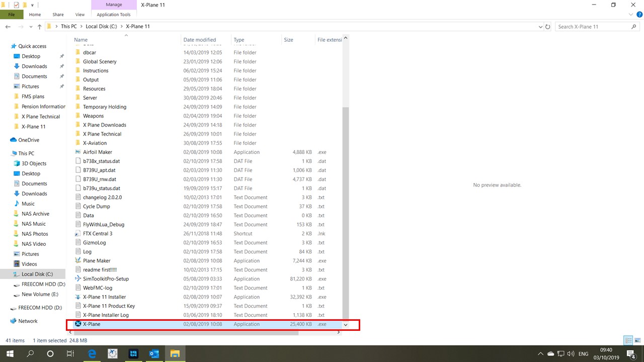Open the Share ribbon tab
The width and height of the screenshot is (644, 362).
tap(58, 15)
